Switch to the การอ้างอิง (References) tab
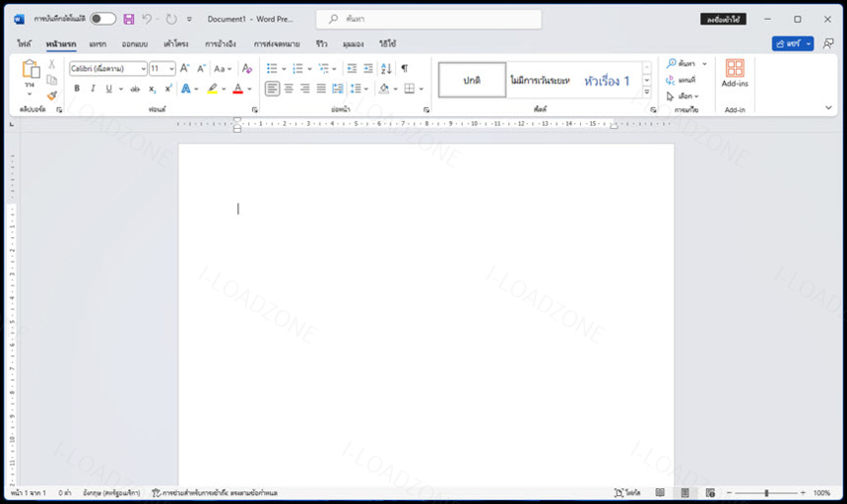Viewport: 847px width, 504px height. coord(221,43)
